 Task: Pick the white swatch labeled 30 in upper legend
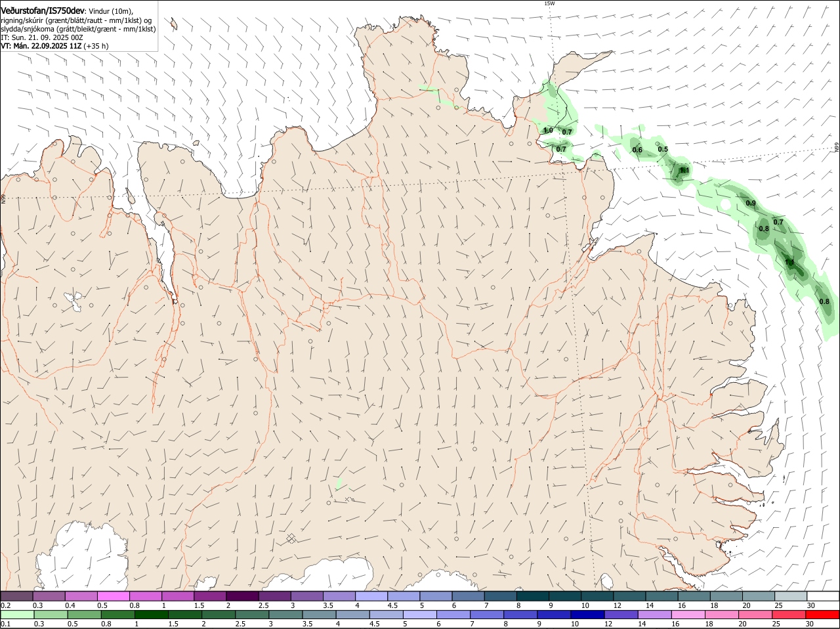point(823,596)
